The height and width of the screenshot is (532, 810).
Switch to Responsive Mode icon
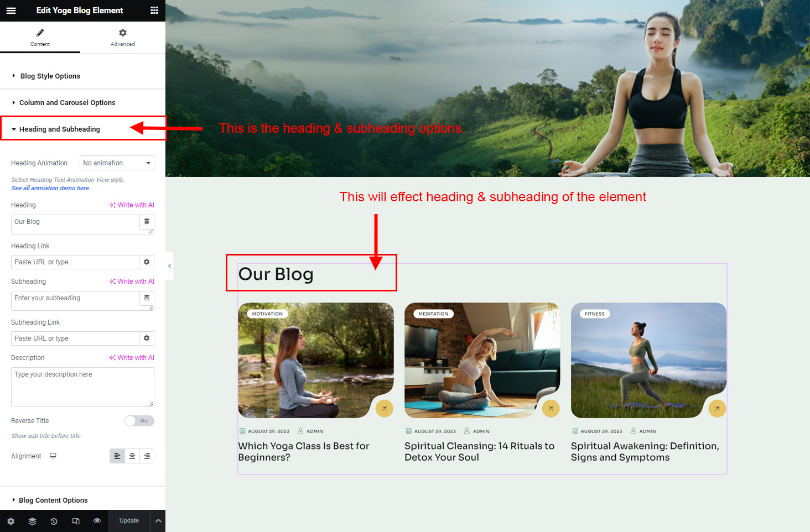tap(76, 521)
